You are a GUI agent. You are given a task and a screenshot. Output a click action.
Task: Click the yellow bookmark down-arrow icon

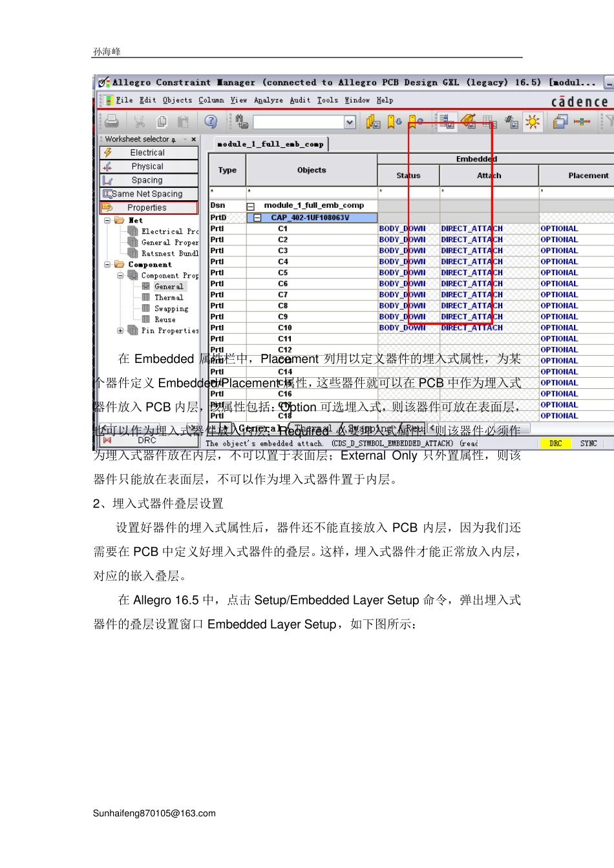[394, 121]
